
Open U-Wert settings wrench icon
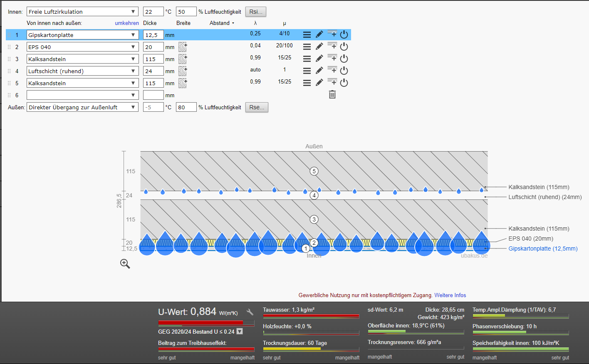(x=250, y=312)
